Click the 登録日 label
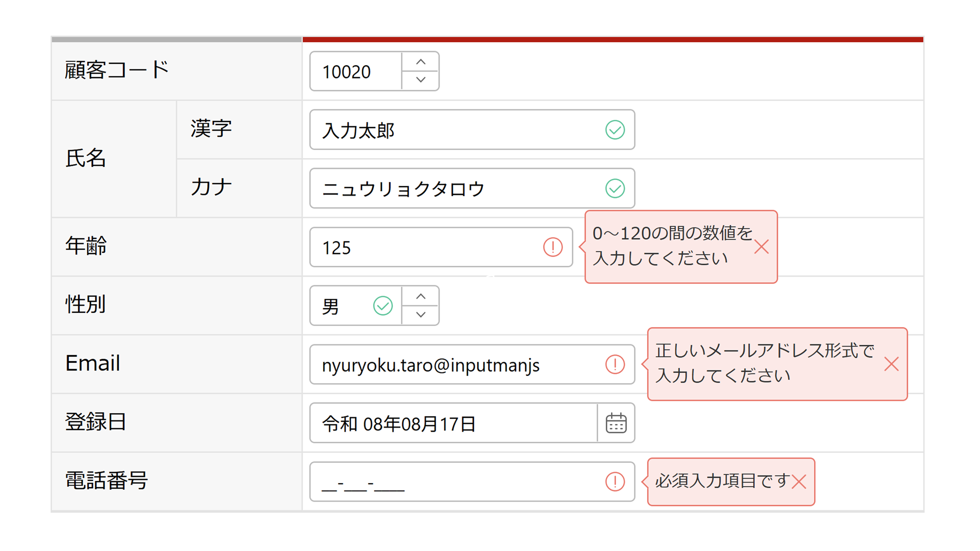This screenshot has height=551, width=980. tap(95, 421)
